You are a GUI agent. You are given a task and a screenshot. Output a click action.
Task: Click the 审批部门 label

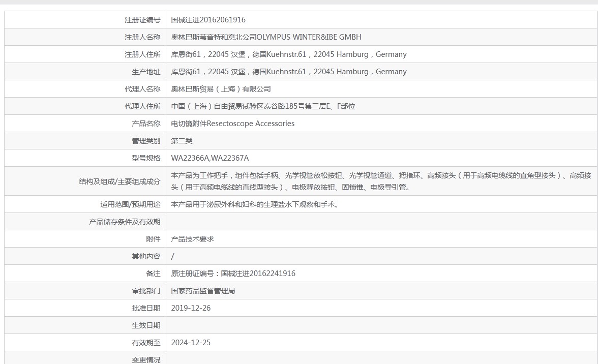click(146, 291)
